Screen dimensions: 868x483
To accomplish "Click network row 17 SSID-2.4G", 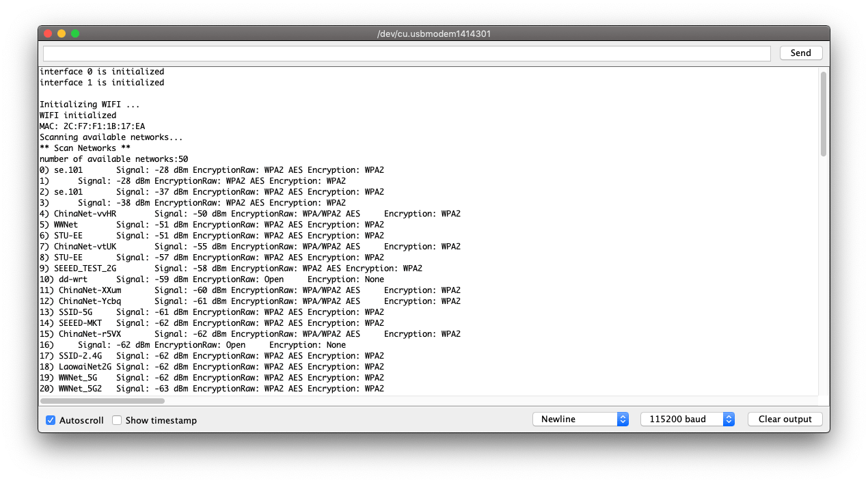I will (x=212, y=356).
